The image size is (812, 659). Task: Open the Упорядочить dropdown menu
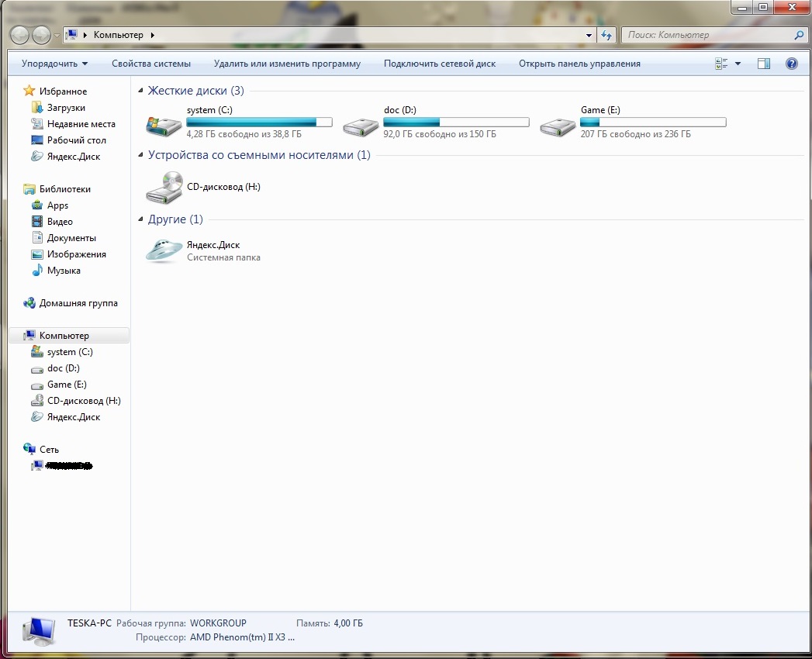point(54,64)
